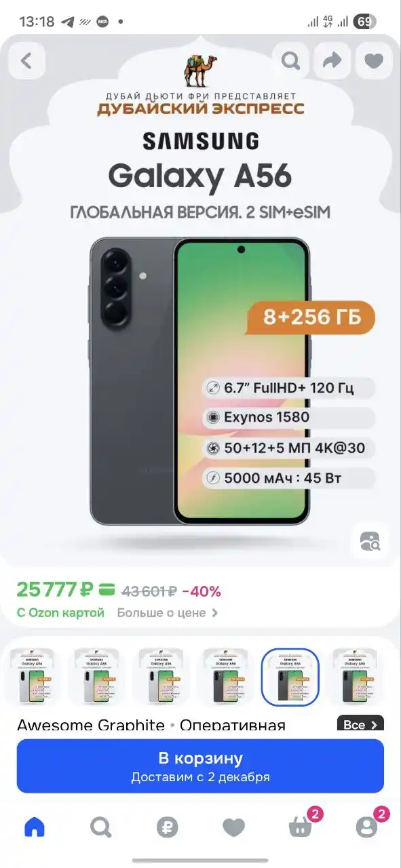Expand 'Больше о цене' price details
This screenshot has height=868, width=401.
click(168, 612)
